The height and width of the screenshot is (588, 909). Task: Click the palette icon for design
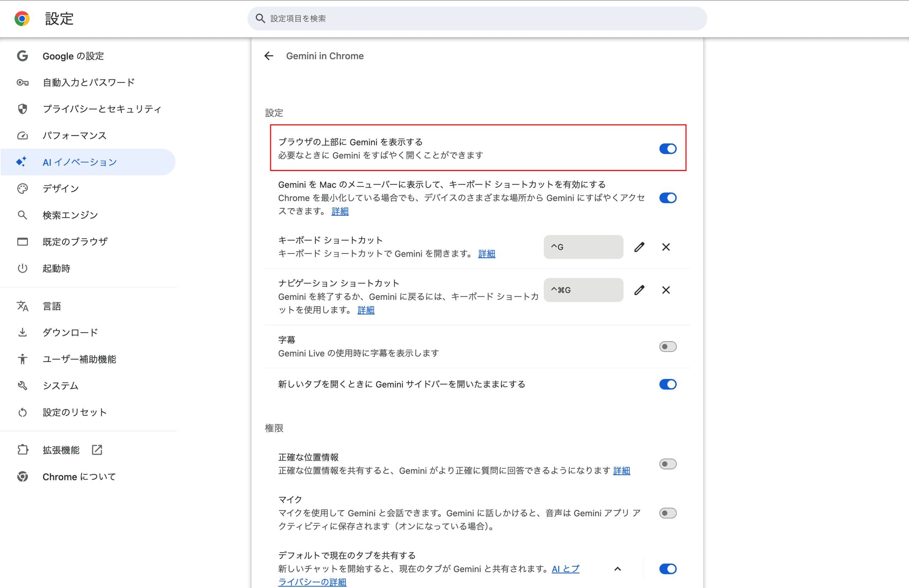coord(22,189)
